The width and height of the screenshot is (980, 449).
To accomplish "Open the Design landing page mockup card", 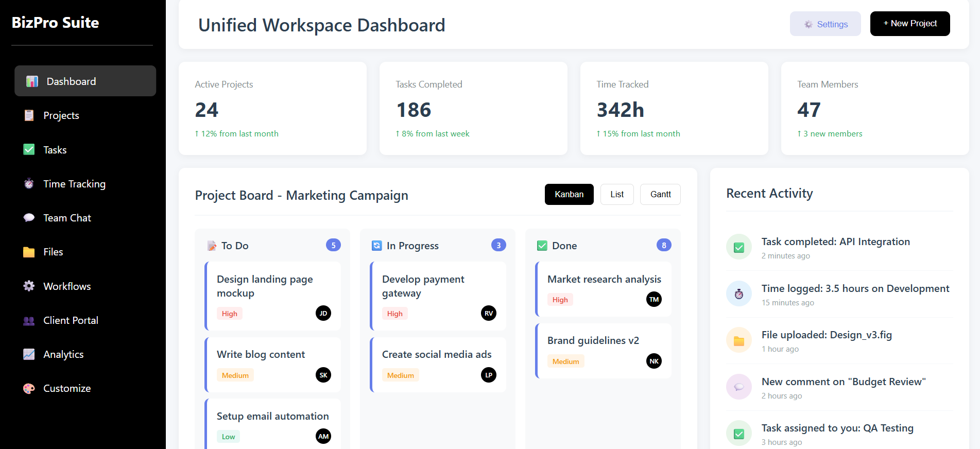I will (x=273, y=296).
